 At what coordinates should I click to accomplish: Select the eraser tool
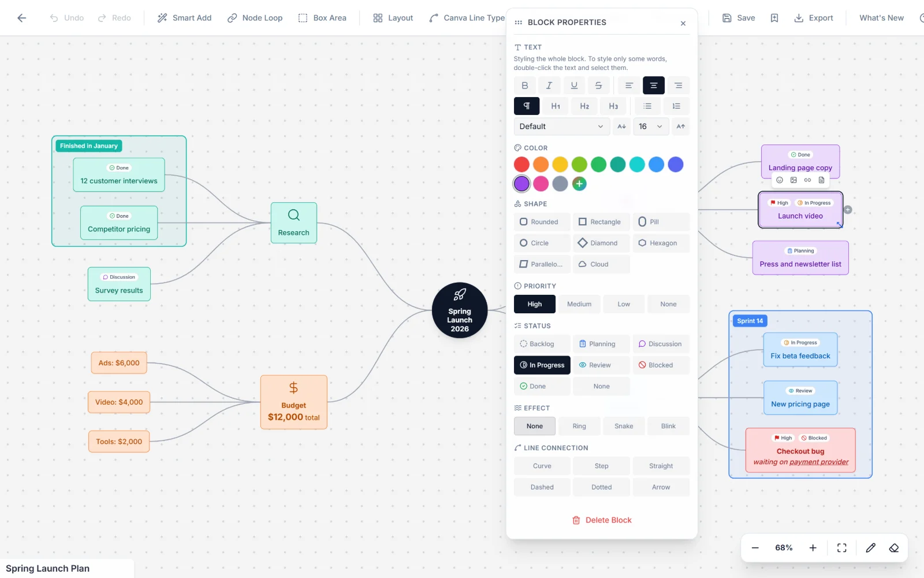(894, 548)
